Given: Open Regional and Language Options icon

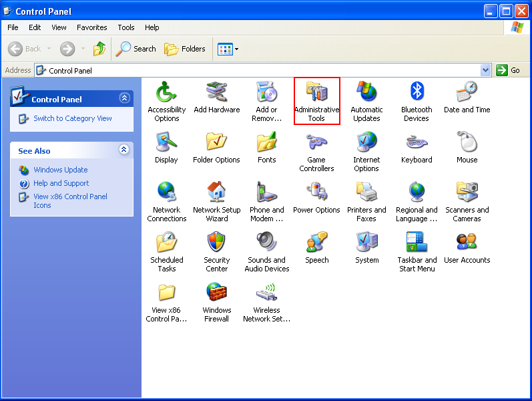Looking at the screenshot, I should [417, 202].
